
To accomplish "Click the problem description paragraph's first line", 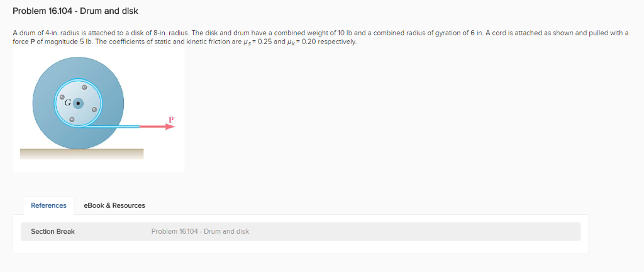I will click(x=320, y=33).
